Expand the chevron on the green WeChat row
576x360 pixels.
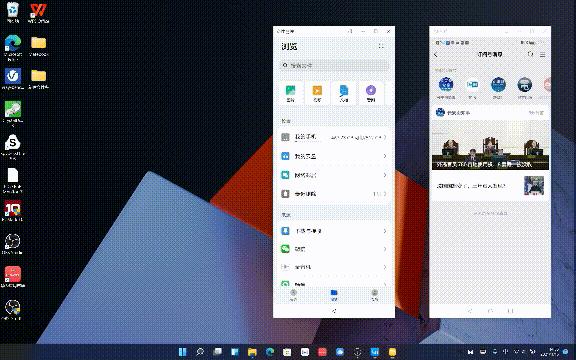tap(385, 249)
